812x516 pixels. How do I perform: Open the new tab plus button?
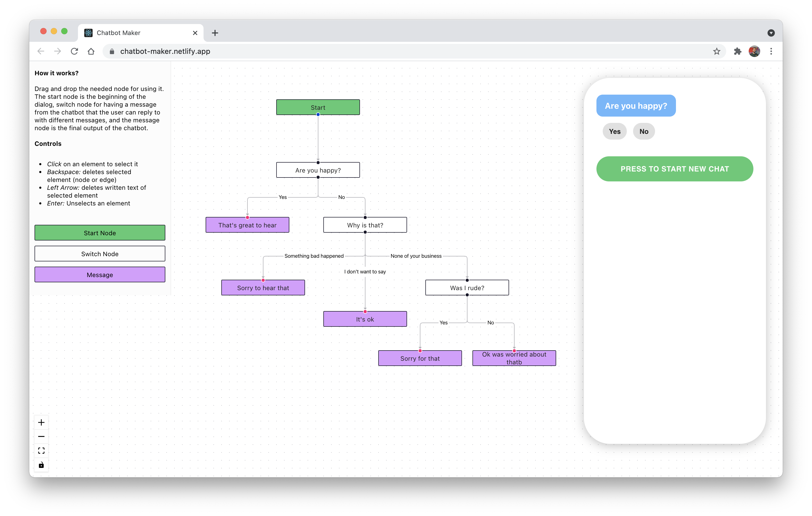coord(215,33)
